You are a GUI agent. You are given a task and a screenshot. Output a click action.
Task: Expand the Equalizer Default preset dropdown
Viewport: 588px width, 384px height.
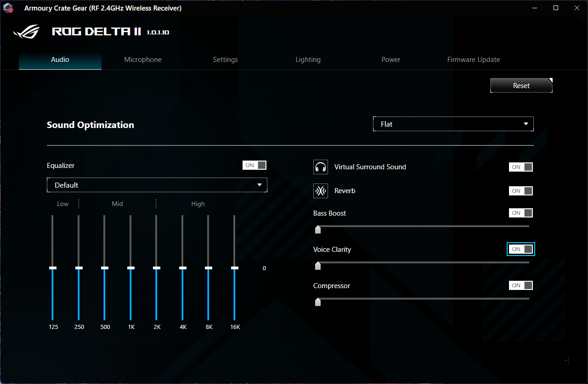157,185
